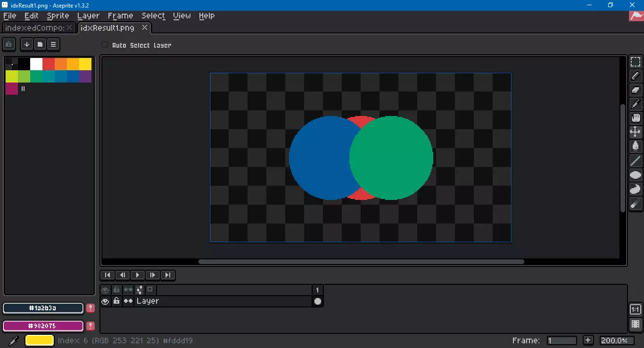Select the Pencil tool
This screenshot has width=644, height=348.
(x=636, y=76)
